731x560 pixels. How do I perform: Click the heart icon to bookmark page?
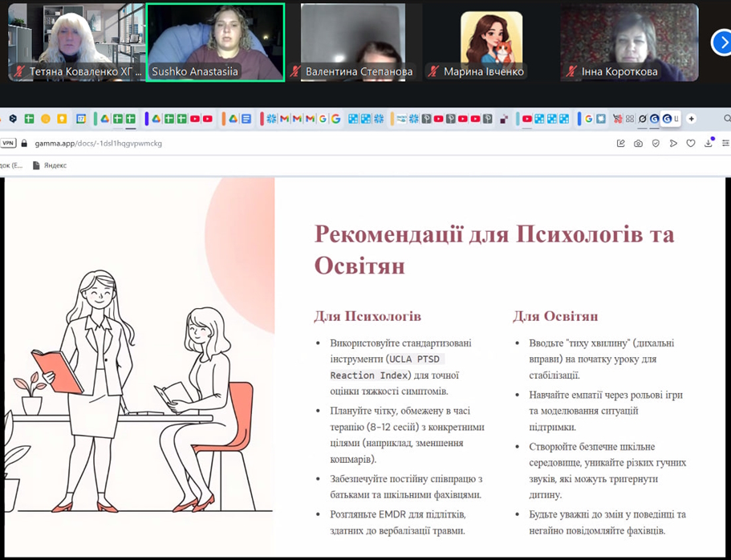[x=691, y=144]
